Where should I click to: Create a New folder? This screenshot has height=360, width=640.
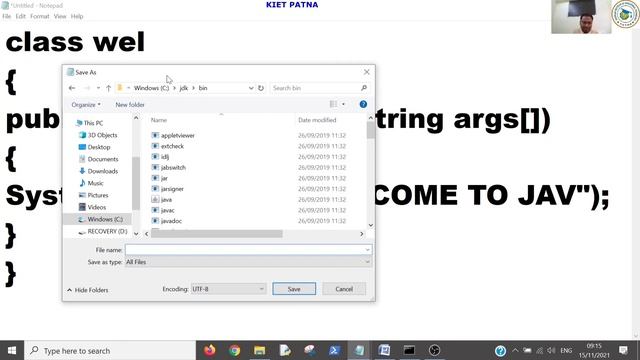click(130, 104)
